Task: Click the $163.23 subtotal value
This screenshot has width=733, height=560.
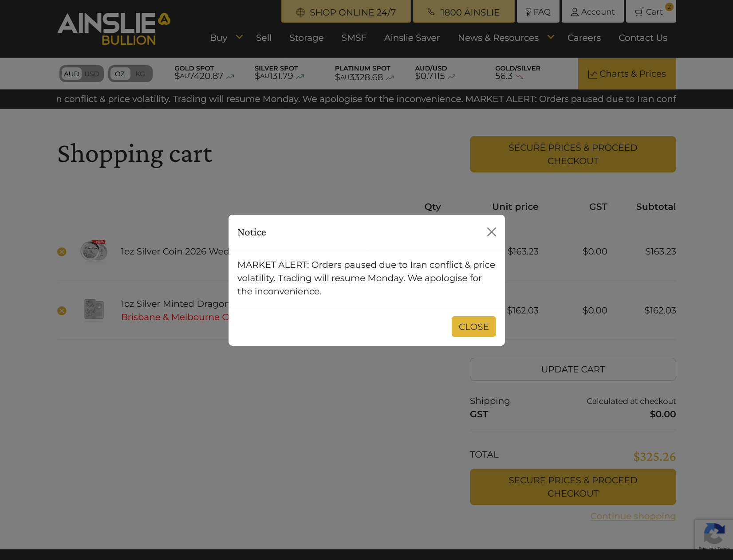Action: coord(661,251)
